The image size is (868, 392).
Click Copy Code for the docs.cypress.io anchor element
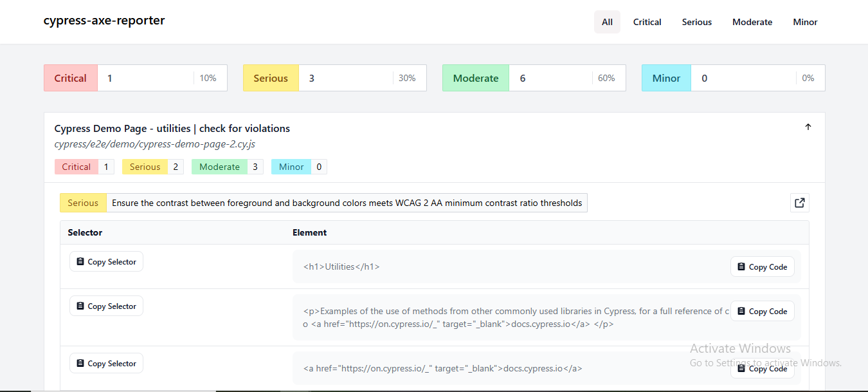click(x=762, y=369)
